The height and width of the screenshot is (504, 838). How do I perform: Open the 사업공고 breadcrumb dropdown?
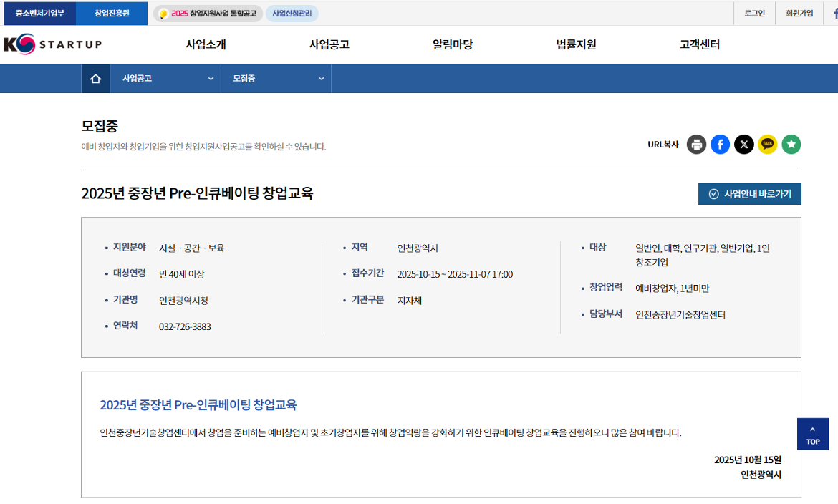tap(165, 78)
